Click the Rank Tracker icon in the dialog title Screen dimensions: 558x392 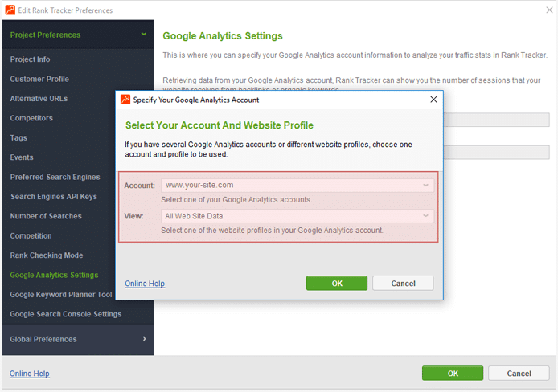(125, 100)
